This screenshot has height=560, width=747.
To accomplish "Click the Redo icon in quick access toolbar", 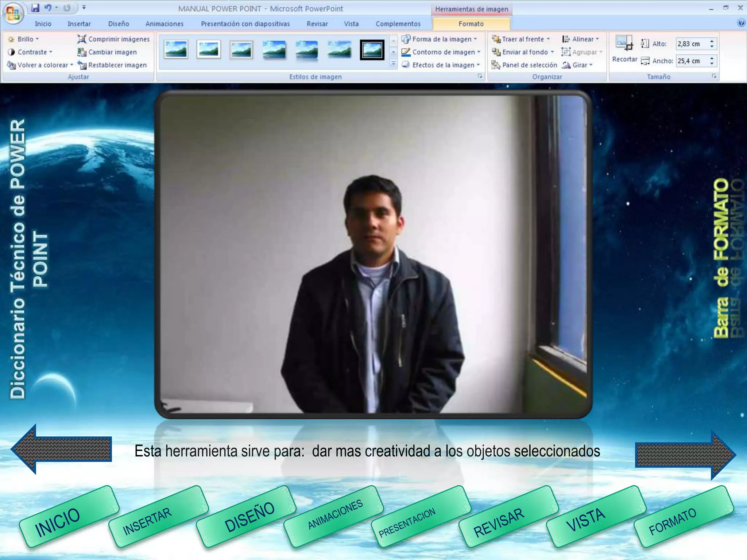I will click(67, 8).
